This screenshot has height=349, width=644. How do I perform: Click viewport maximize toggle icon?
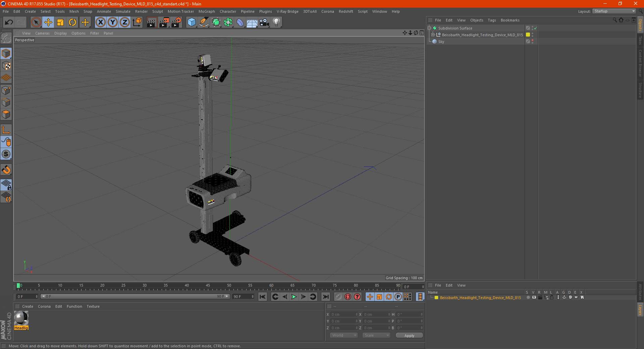(x=422, y=33)
